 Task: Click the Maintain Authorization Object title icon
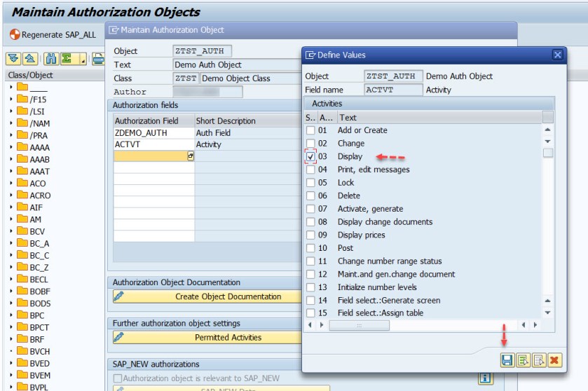point(114,30)
